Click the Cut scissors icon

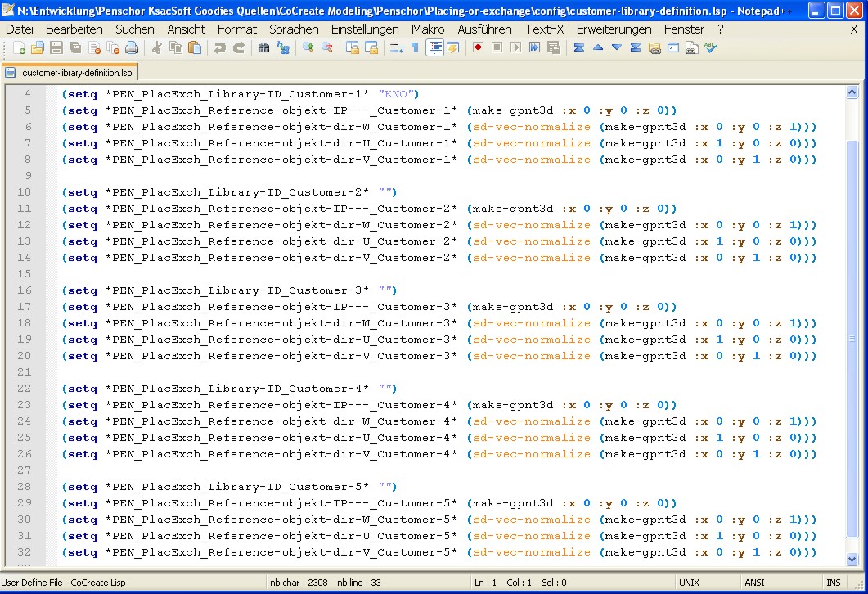click(157, 48)
